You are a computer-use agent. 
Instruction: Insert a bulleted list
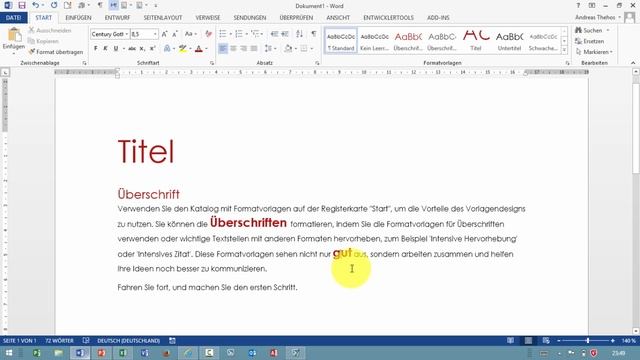click(x=222, y=34)
